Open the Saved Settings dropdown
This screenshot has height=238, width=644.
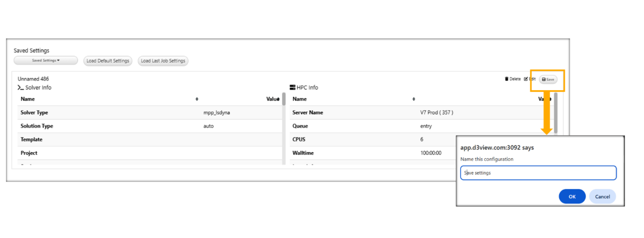point(46,60)
